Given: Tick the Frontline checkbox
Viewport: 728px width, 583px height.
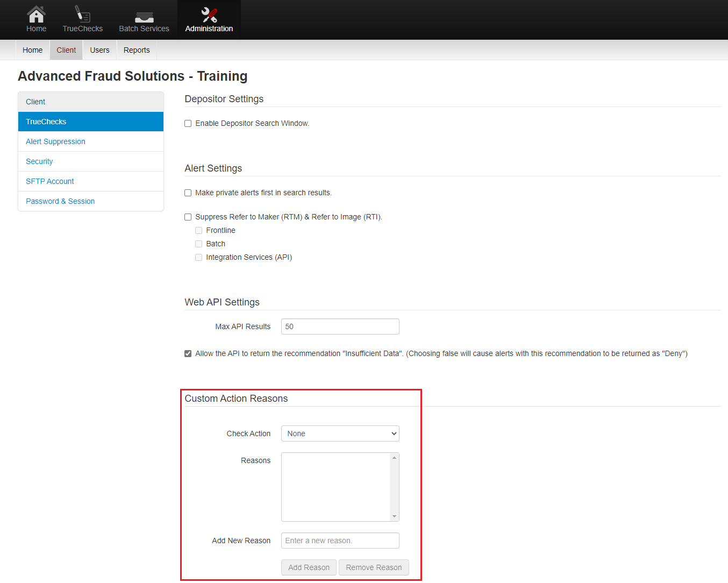Looking at the screenshot, I should [x=199, y=231].
